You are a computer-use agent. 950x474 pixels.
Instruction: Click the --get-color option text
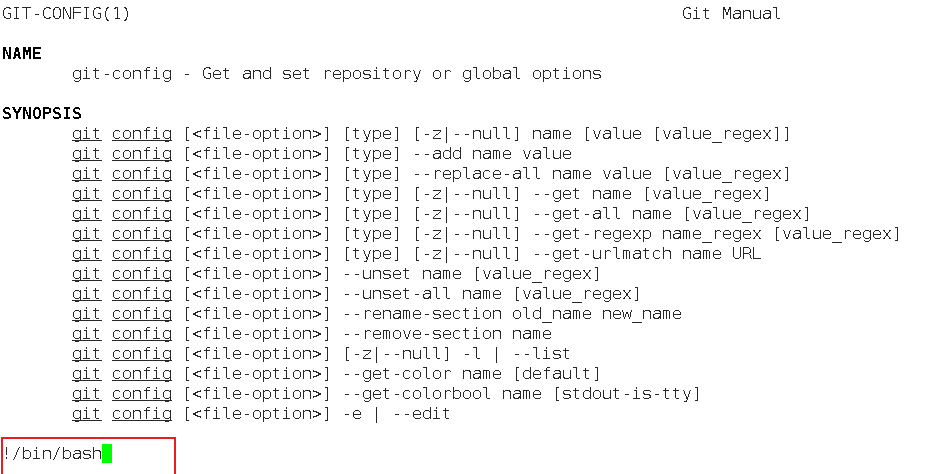[x=397, y=374]
